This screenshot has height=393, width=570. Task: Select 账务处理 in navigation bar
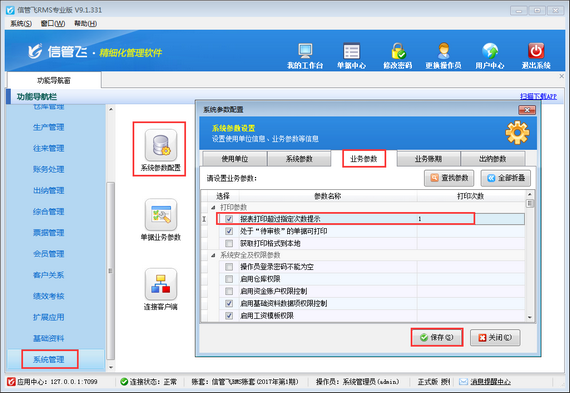(48, 169)
